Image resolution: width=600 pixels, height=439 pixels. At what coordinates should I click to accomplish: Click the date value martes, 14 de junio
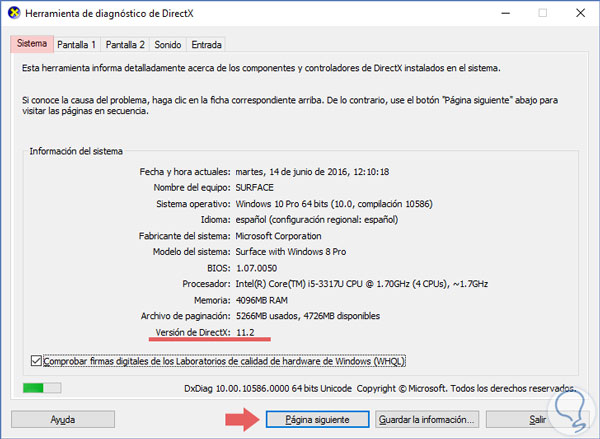(x=312, y=172)
